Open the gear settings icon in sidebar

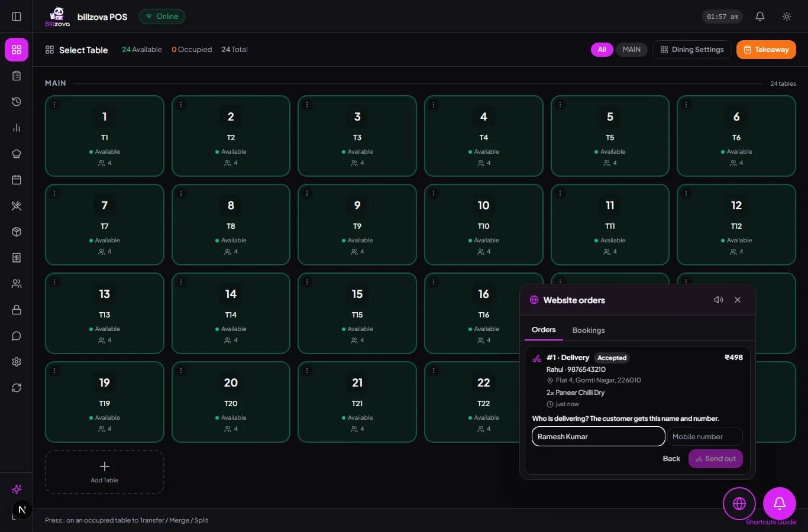pyautogui.click(x=17, y=362)
